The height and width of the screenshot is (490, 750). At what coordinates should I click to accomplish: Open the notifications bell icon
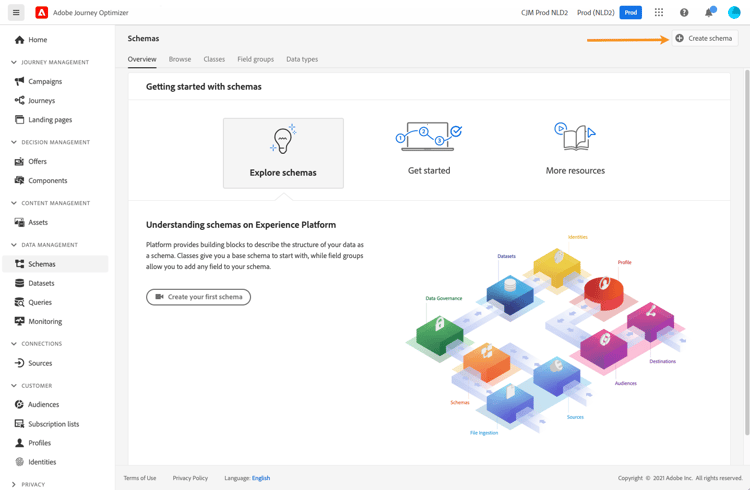pos(710,12)
